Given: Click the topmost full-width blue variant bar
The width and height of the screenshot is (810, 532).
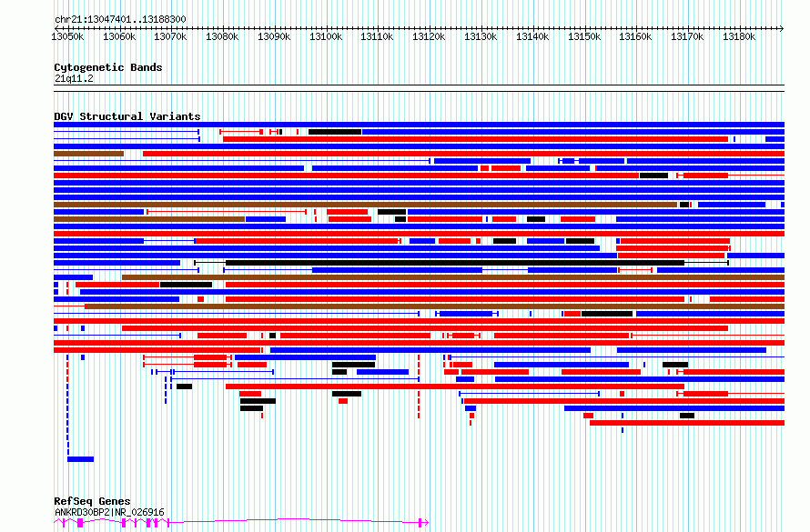Looking at the screenshot, I should point(419,125).
